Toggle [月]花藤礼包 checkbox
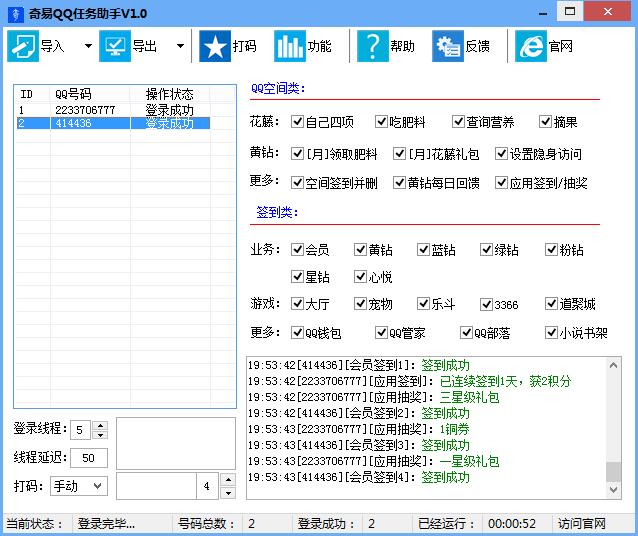638x536 pixels. [400, 153]
